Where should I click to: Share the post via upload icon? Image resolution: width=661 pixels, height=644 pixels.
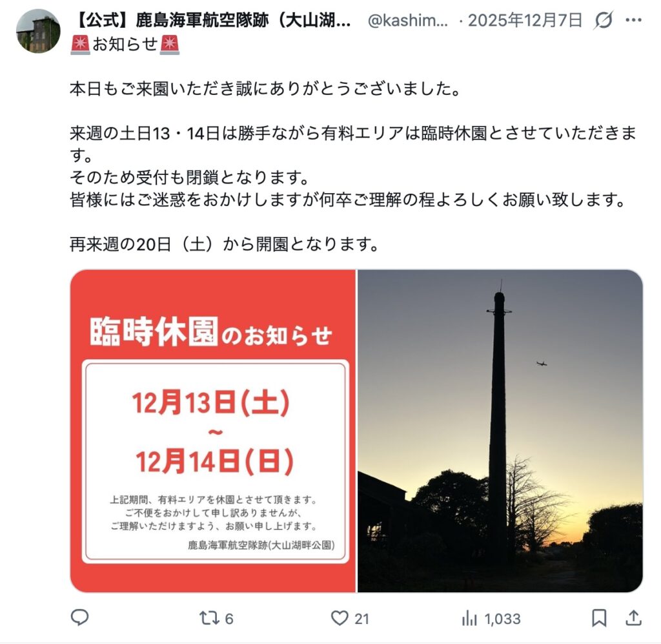[x=633, y=618]
